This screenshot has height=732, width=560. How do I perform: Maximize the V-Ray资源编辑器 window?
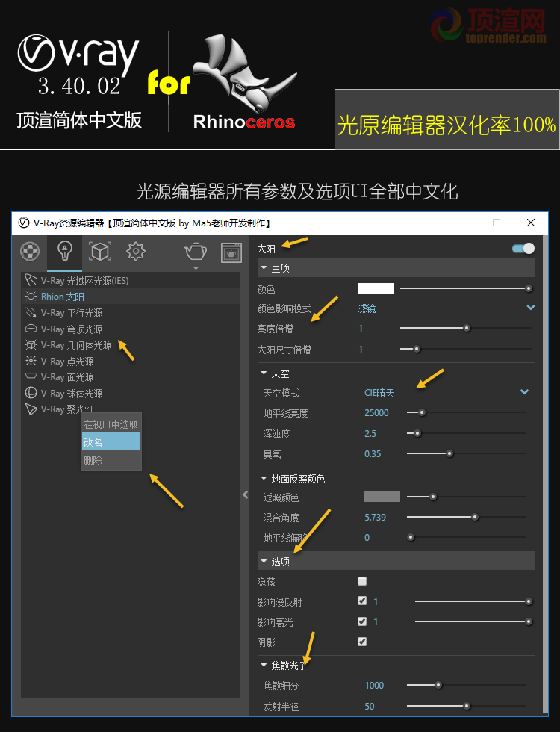click(497, 223)
